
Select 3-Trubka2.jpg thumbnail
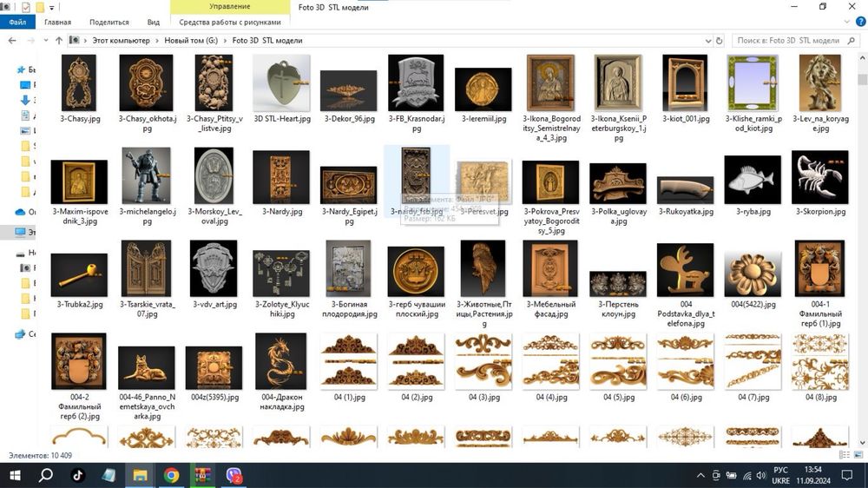point(79,275)
